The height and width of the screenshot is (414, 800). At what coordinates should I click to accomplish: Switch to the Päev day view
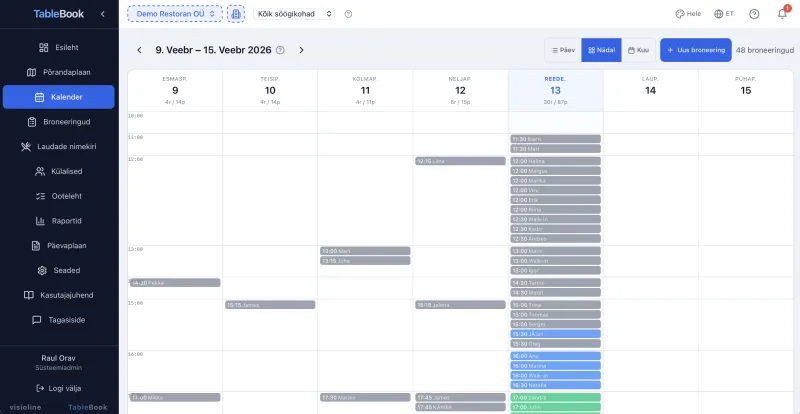tap(563, 50)
